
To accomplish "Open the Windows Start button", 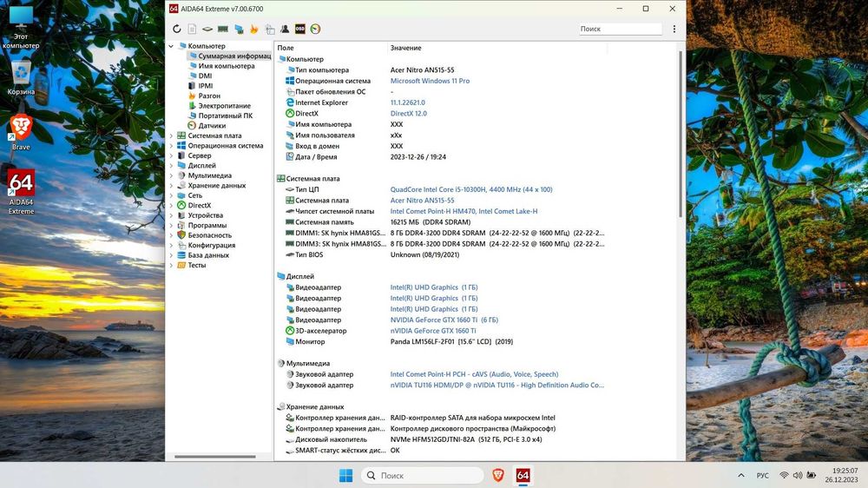I will 346,475.
